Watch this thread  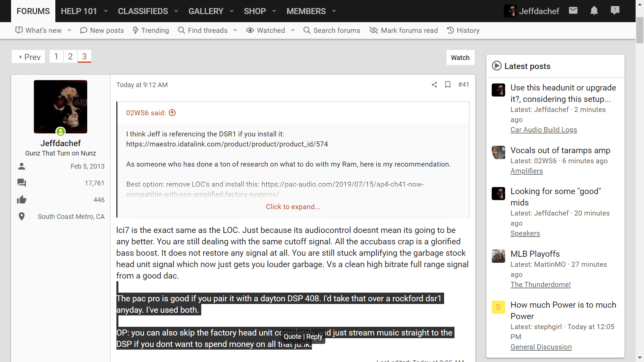point(460,57)
